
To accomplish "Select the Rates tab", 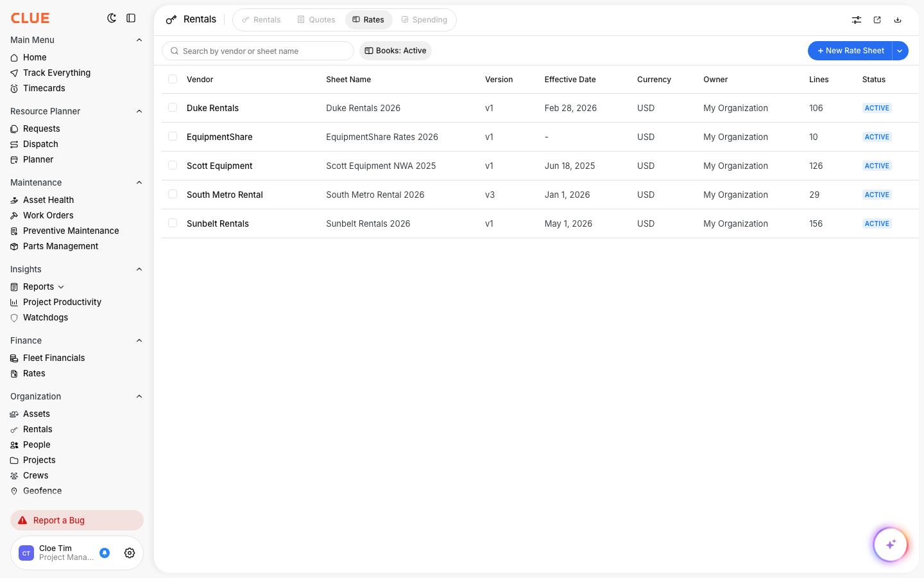I will pyautogui.click(x=368, y=20).
